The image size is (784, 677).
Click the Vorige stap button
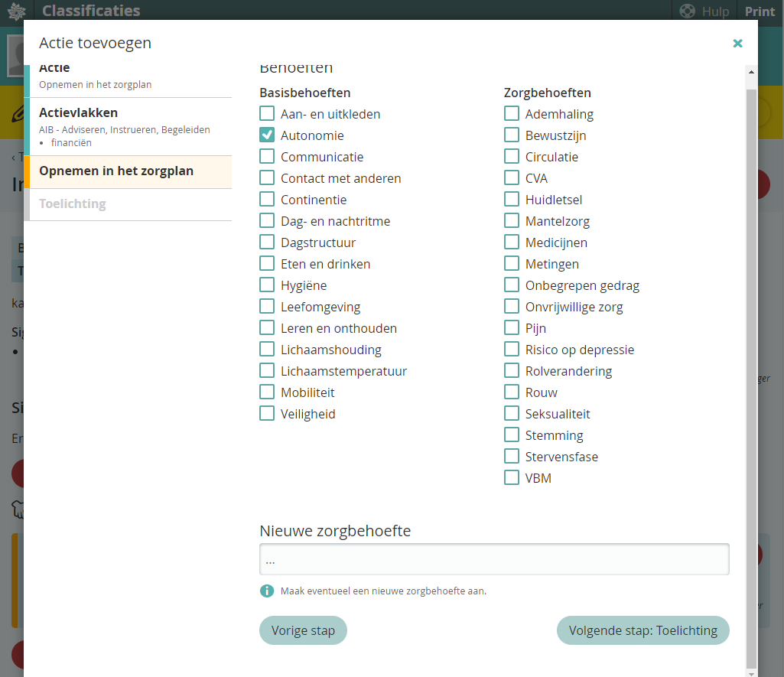[x=303, y=630]
